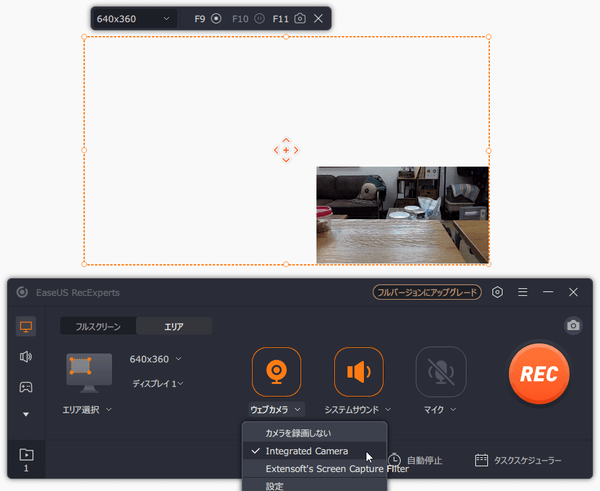
Task: Click the F10 pause icon
Action: tap(259, 18)
